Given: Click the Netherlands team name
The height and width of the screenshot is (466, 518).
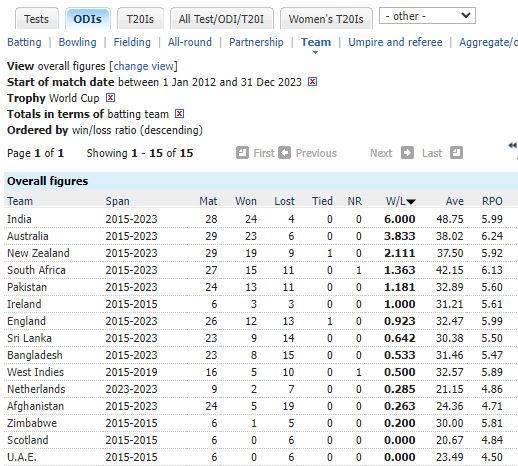Looking at the screenshot, I should tap(36, 389).
